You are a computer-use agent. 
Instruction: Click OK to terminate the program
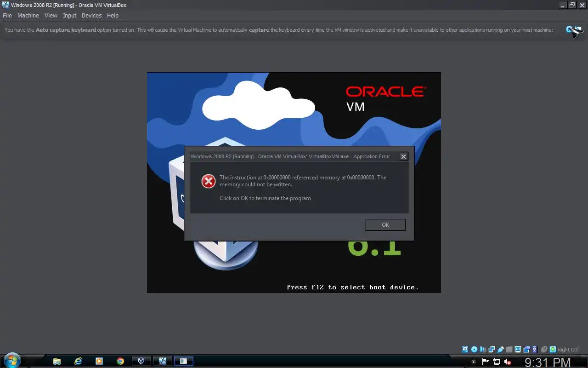[385, 225]
